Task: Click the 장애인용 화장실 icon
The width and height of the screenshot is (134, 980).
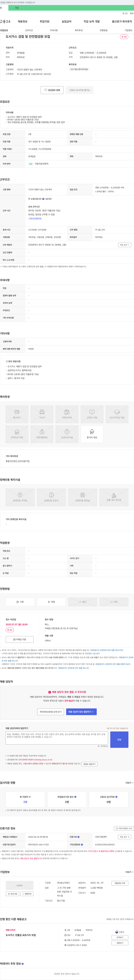Action: pyautogui.click(x=82, y=497)
